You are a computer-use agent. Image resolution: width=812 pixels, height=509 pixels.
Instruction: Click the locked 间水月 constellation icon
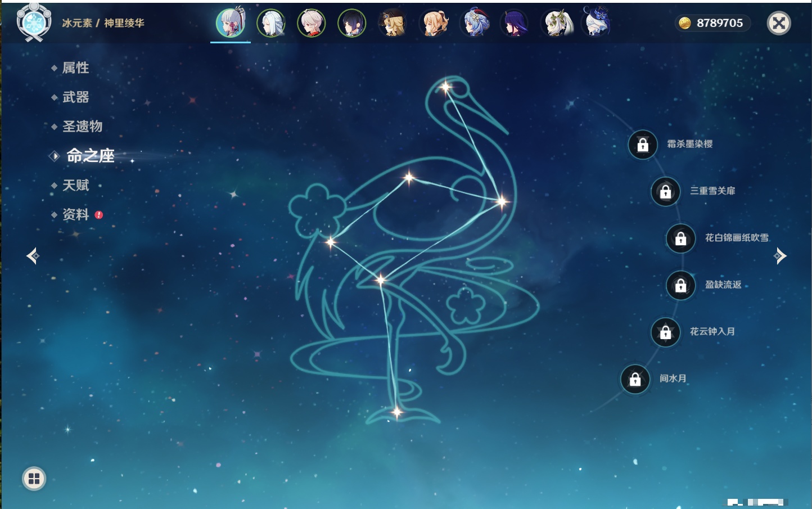635,379
